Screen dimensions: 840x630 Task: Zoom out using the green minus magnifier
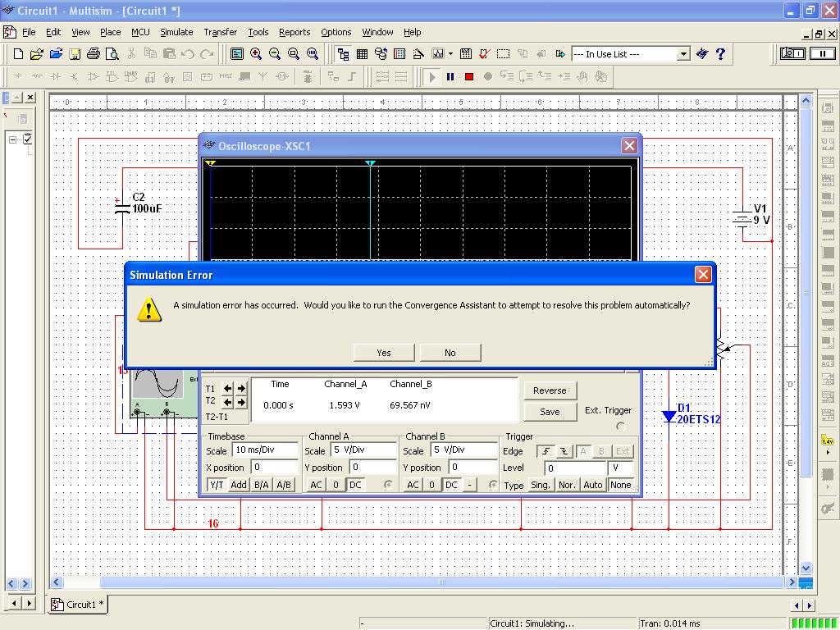(x=274, y=53)
